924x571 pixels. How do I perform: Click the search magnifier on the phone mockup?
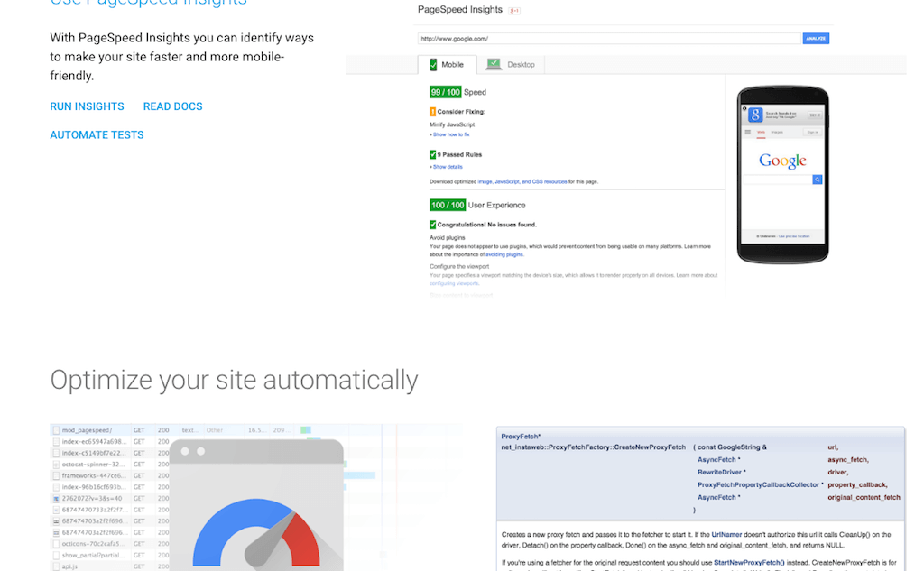pyautogui.click(x=817, y=179)
